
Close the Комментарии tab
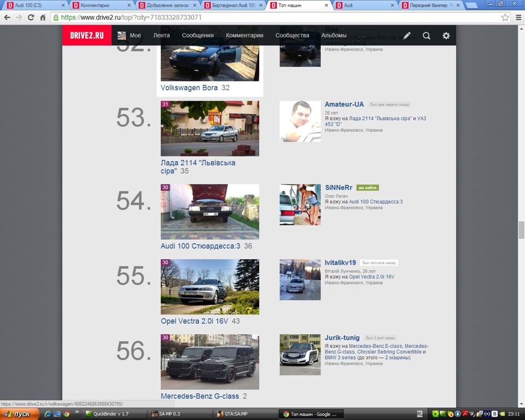tap(129, 5)
